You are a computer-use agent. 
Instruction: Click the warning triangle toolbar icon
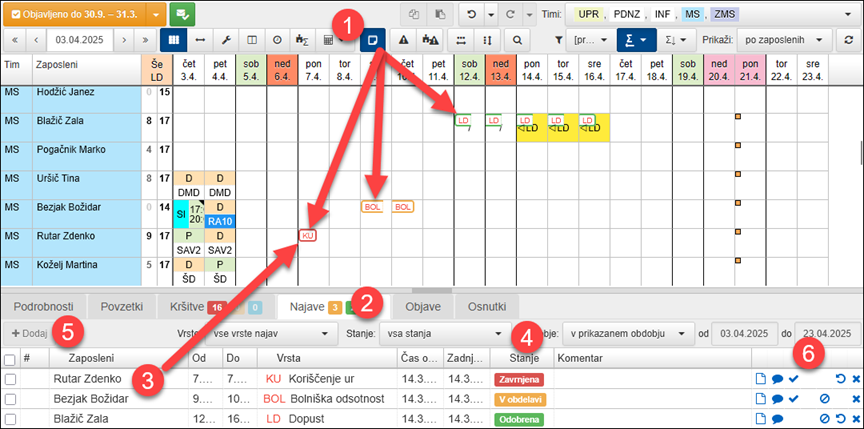tap(403, 40)
